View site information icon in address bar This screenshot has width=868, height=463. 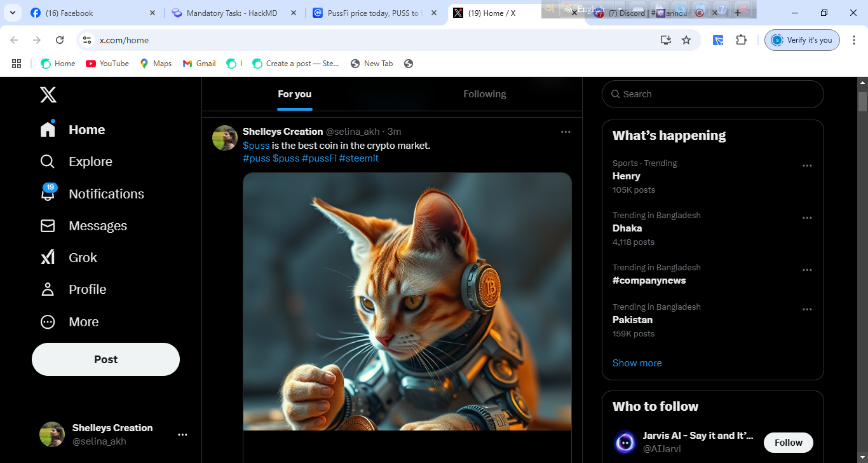coord(88,40)
